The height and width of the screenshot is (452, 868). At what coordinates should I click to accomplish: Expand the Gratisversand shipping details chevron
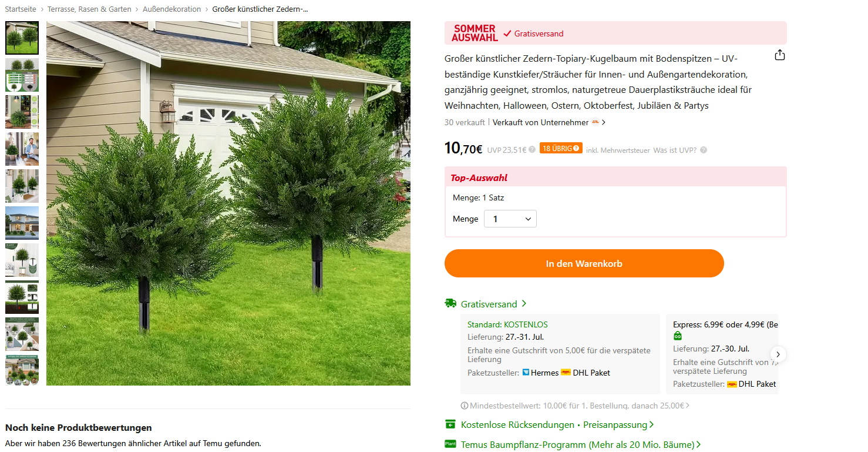(524, 303)
